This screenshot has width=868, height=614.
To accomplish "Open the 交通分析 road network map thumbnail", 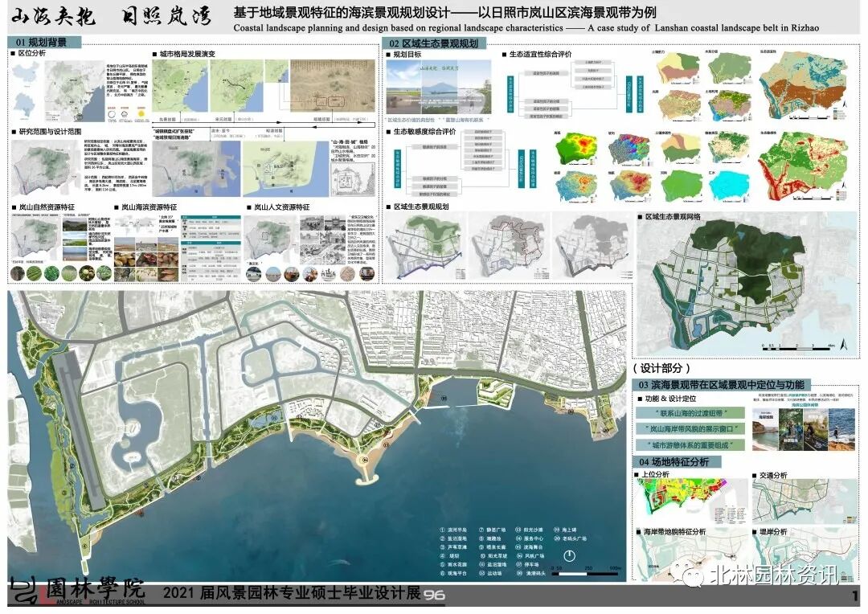I will [x=805, y=501].
